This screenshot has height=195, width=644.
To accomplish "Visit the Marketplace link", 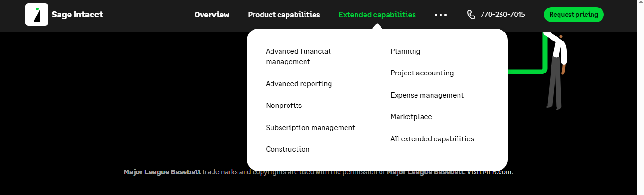I will [x=411, y=117].
